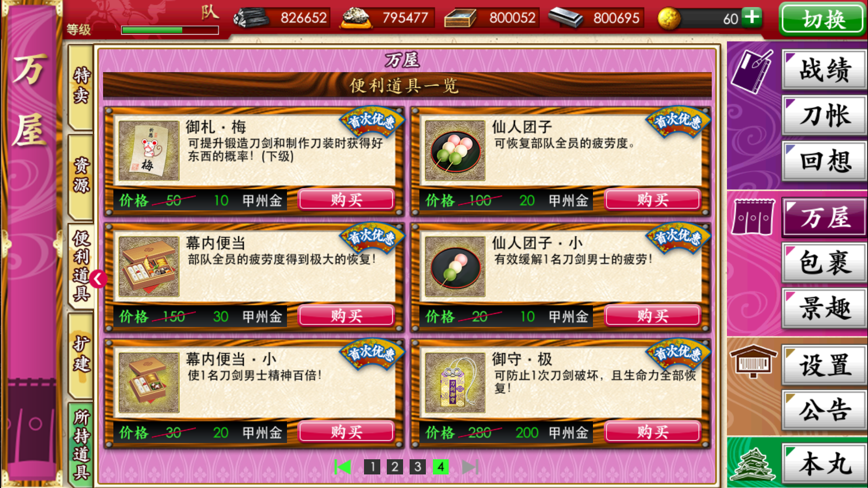Buy the 幕内便当 item with 购买
Viewport: 868px width, 488px height.
[346, 316]
